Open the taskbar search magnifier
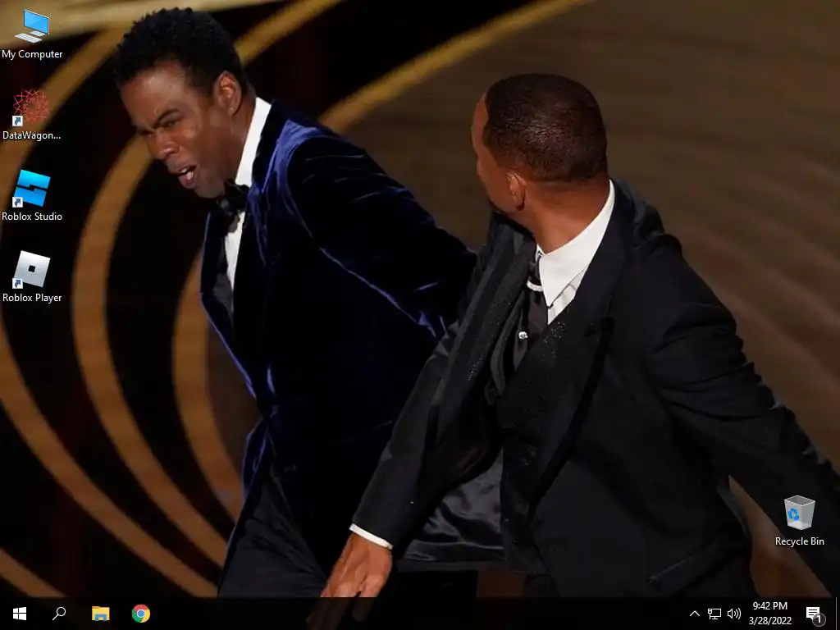Image resolution: width=840 pixels, height=630 pixels. click(59, 614)
